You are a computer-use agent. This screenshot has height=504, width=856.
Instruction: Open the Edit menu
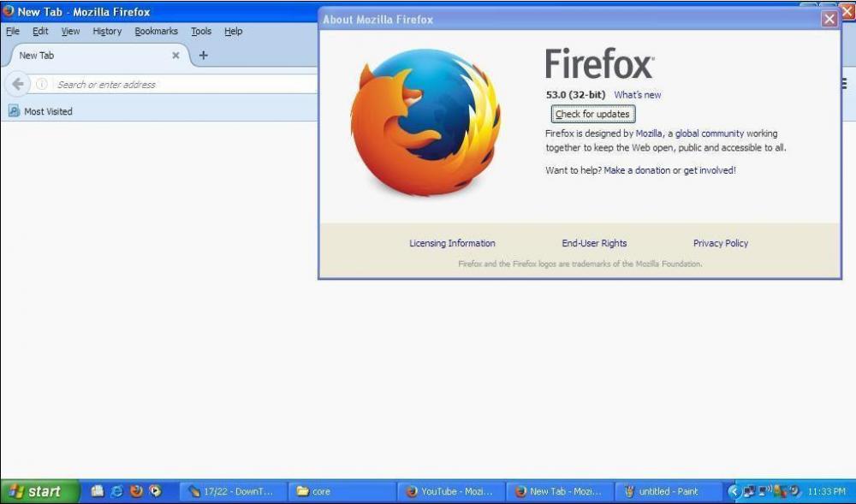[x=40, y=31]
